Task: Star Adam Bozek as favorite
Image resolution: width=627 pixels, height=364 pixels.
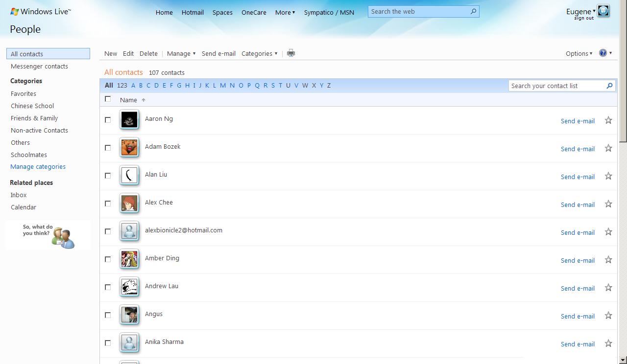Action: tap(608, 148)
